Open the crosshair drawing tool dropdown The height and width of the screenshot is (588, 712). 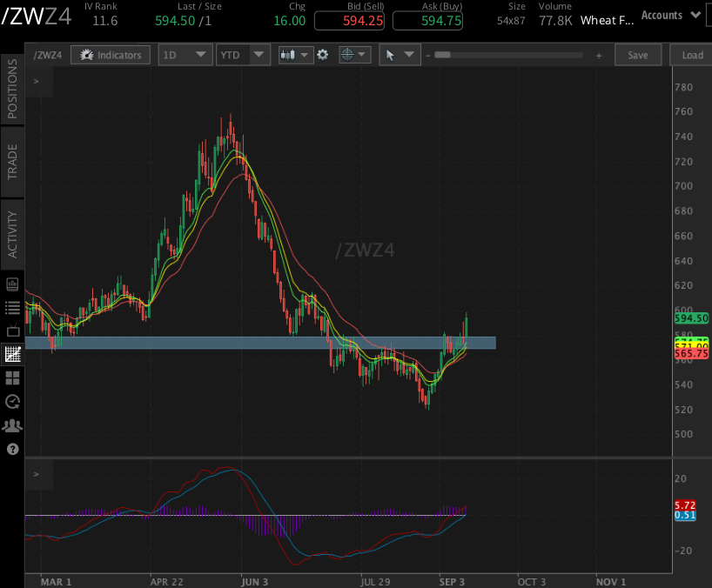tap(354, 55)
